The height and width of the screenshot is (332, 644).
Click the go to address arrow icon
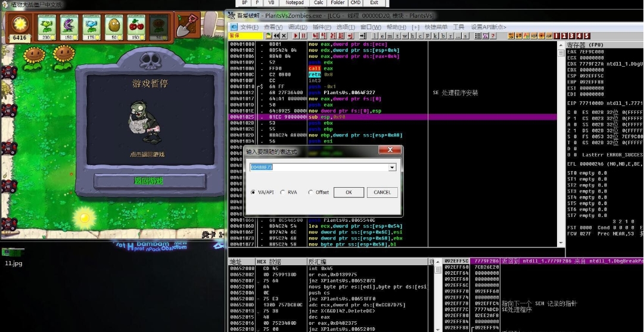point(363,36)
